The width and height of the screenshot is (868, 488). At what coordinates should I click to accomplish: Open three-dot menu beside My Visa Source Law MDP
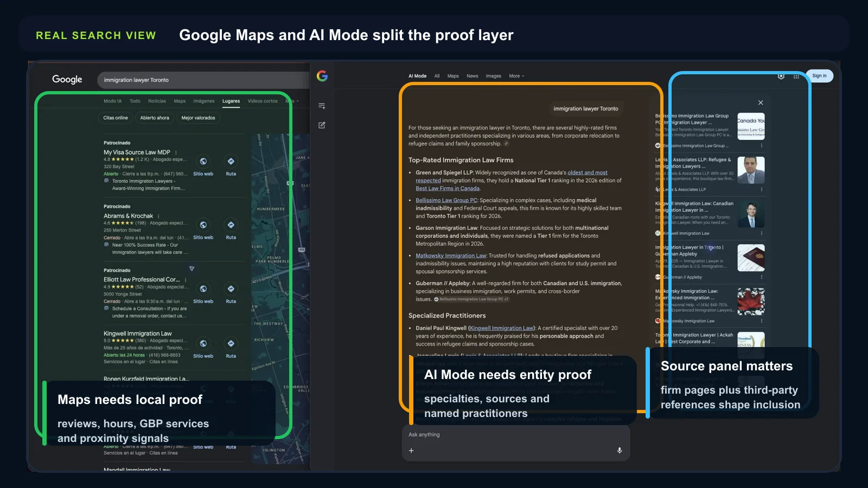[176, 152]
